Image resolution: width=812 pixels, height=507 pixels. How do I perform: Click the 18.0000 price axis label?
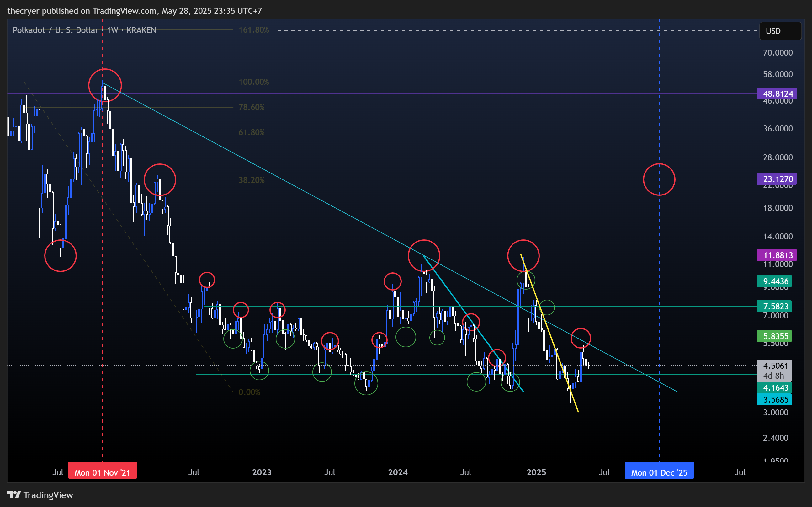(x=778, y=208)
